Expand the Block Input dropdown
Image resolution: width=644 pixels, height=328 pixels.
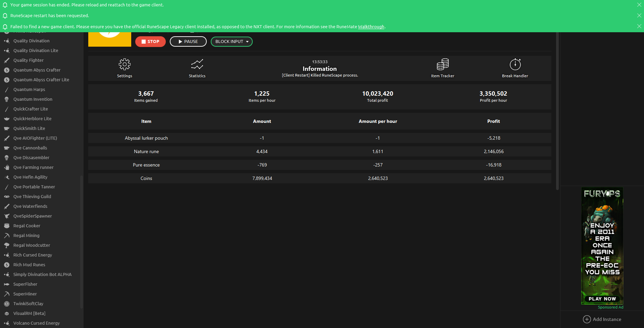[232, 42]
